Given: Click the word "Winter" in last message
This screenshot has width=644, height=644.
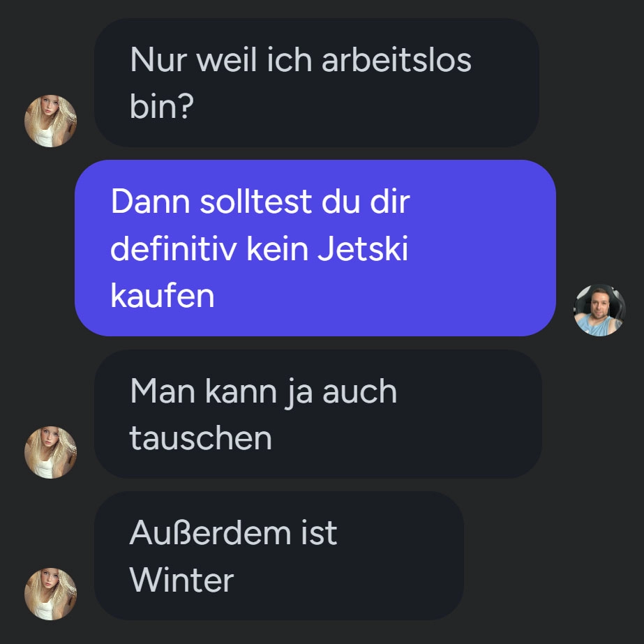Looking at the screenshot, I should 181,581.
